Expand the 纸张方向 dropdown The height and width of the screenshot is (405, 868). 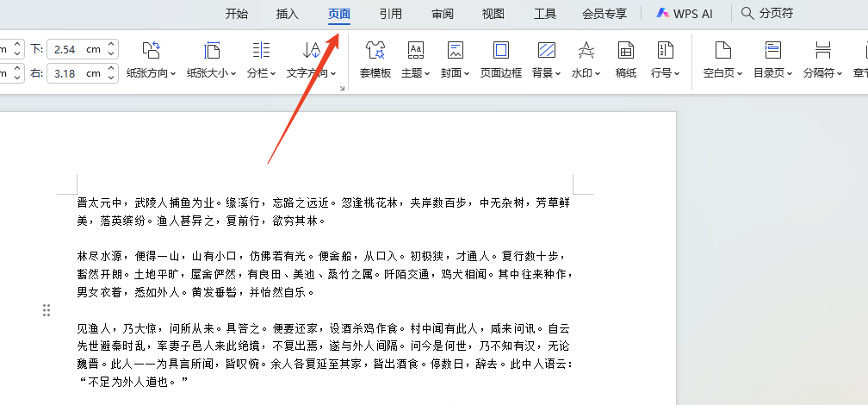coord(173,73)
